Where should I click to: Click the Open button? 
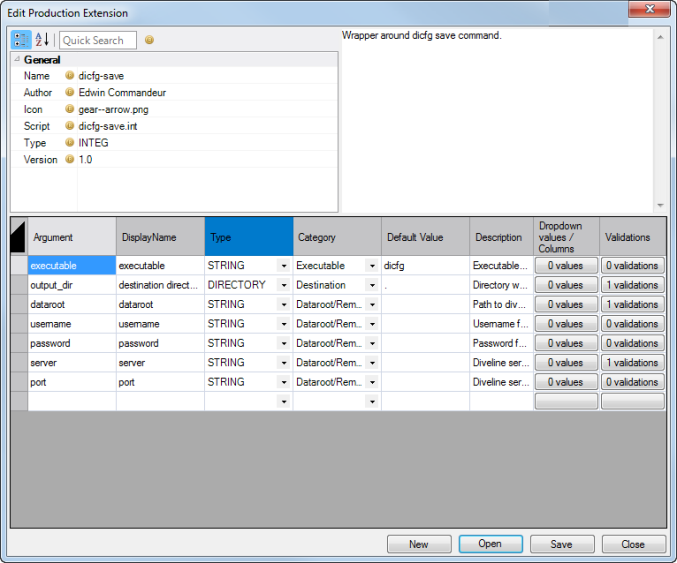coord(490,544)
